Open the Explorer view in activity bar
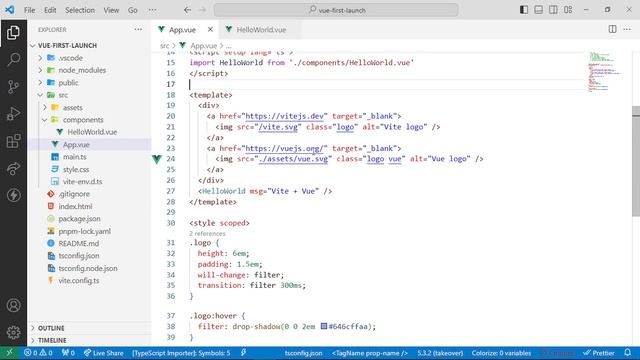The image size is (640, 360). pos(13,33)
